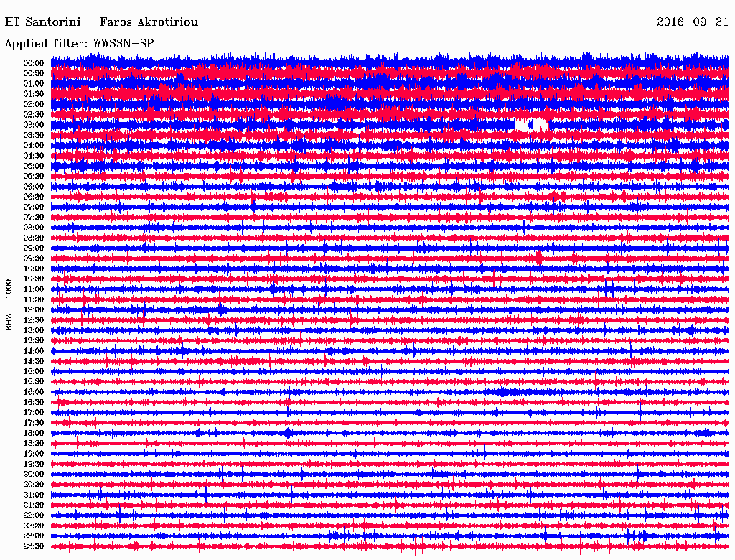Select the 01:30 time label
This screenshot has width=735, height=560.
33,94
